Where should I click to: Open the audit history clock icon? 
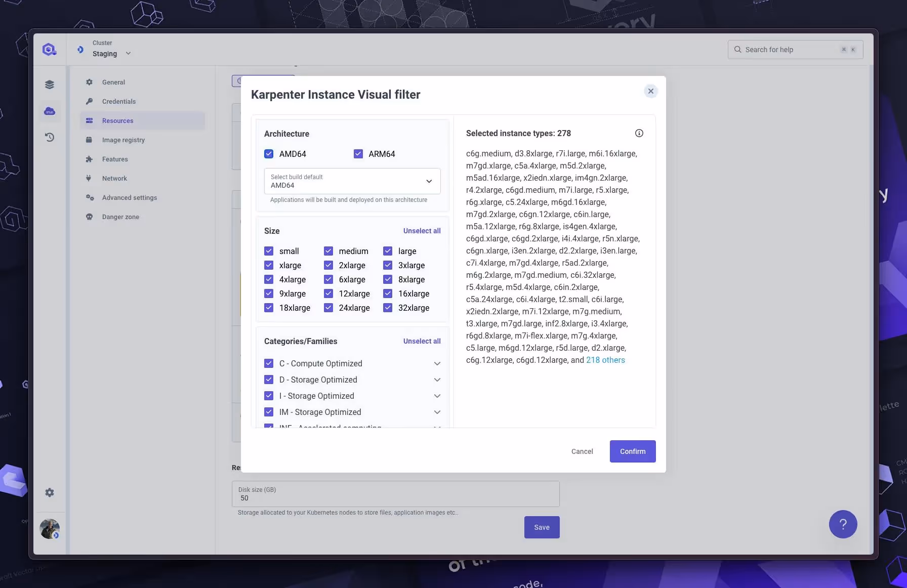click(49, 137)
